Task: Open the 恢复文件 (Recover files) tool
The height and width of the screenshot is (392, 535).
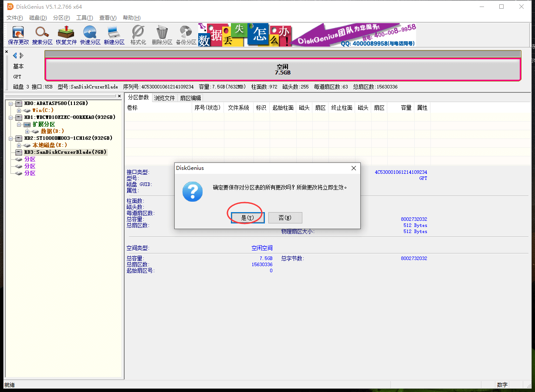Action: pyautogui.click(x=66, y=35)
